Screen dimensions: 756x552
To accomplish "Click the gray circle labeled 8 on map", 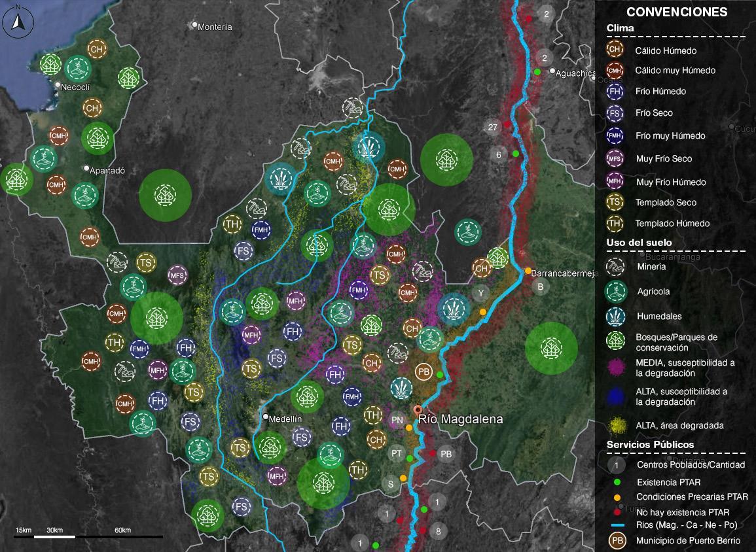I will pyautogui.click(x=438, y=531).
